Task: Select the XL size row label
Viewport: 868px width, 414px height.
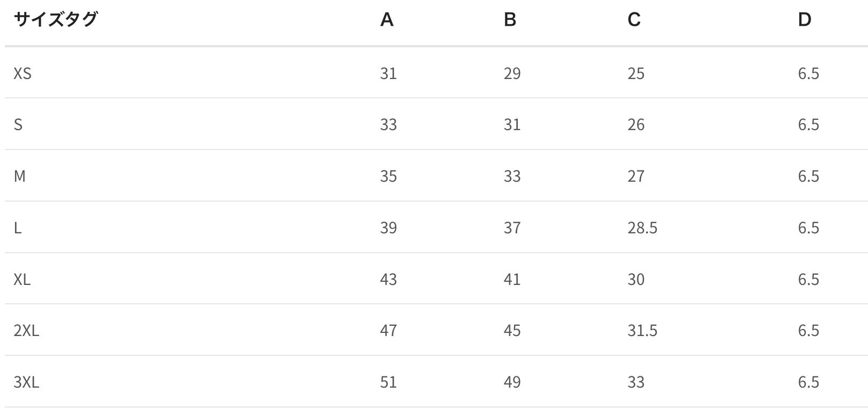Action: tap(22, 280)
